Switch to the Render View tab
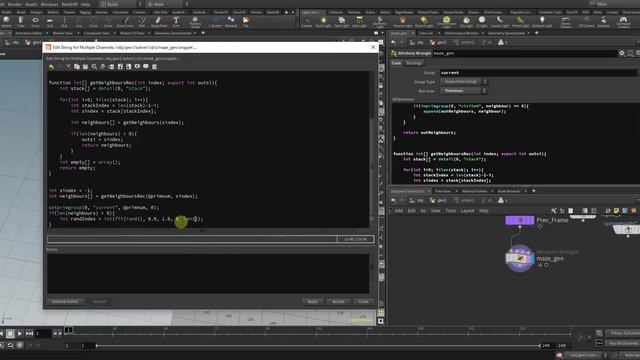The image size is (640, 360). pyautogui.click(x=63, y=33)
